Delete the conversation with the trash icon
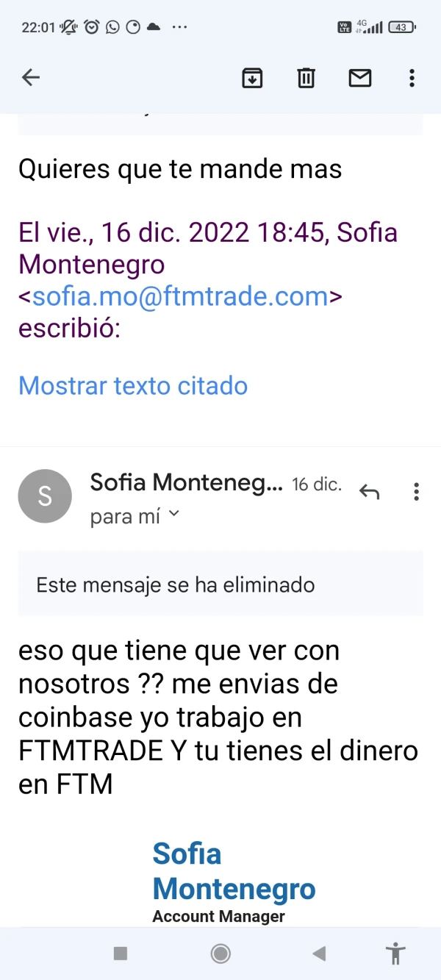The height and width of the screenshot is (980, 441). (x=306, y=77)
